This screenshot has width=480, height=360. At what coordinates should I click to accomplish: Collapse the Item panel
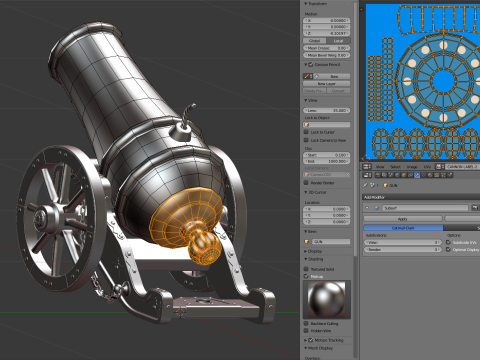pos(306,231)
